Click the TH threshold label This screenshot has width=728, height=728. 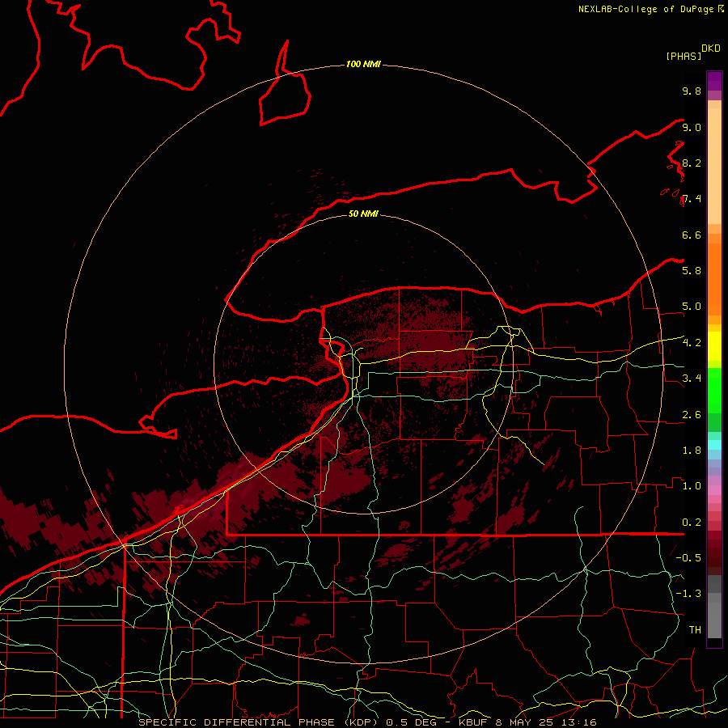coord(695,629)
